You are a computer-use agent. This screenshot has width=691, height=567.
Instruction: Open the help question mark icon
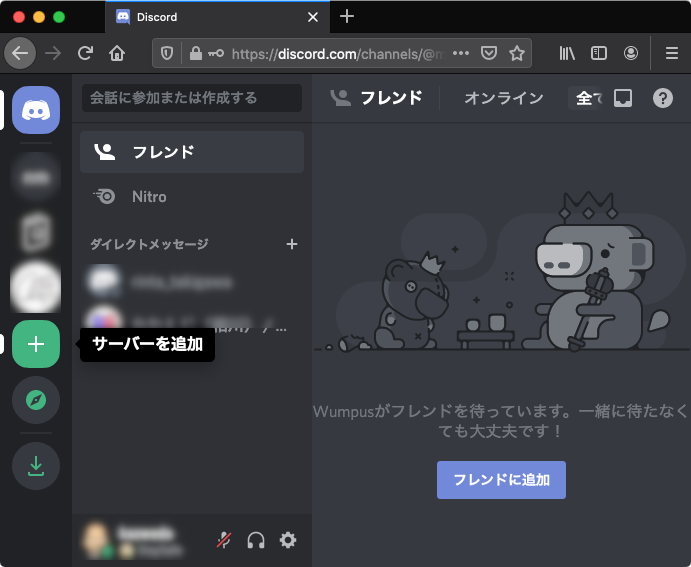pyautogui.click(x=662, y=98)
